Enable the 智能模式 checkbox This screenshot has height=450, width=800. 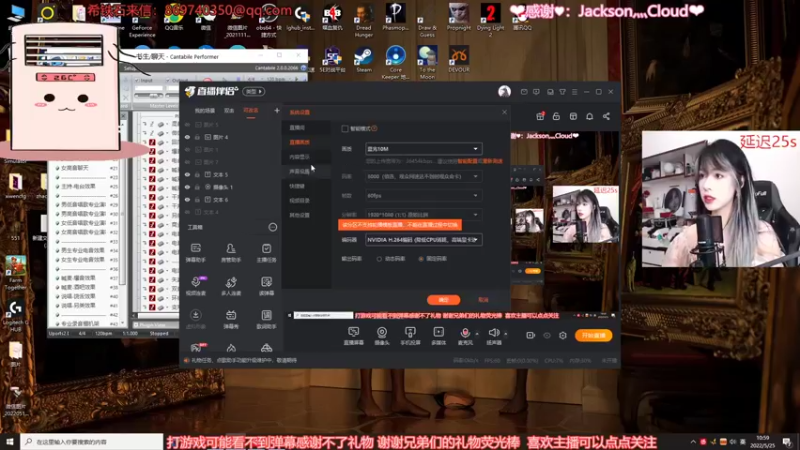pyautogui.click(x=345, y=129)
